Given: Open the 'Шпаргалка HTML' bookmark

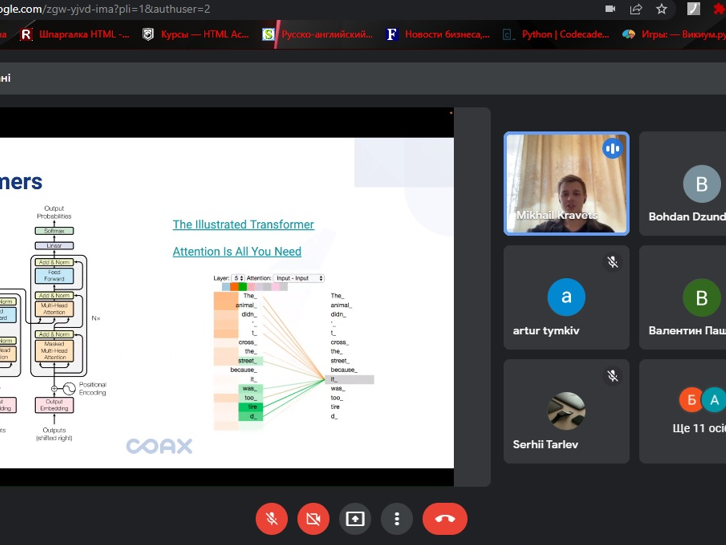Looking at the screenshot, I should pos(75,34).
